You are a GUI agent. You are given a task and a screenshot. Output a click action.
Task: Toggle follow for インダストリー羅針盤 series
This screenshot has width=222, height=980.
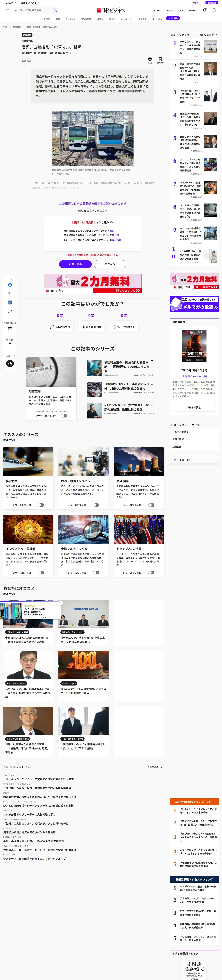click(41, 572)
